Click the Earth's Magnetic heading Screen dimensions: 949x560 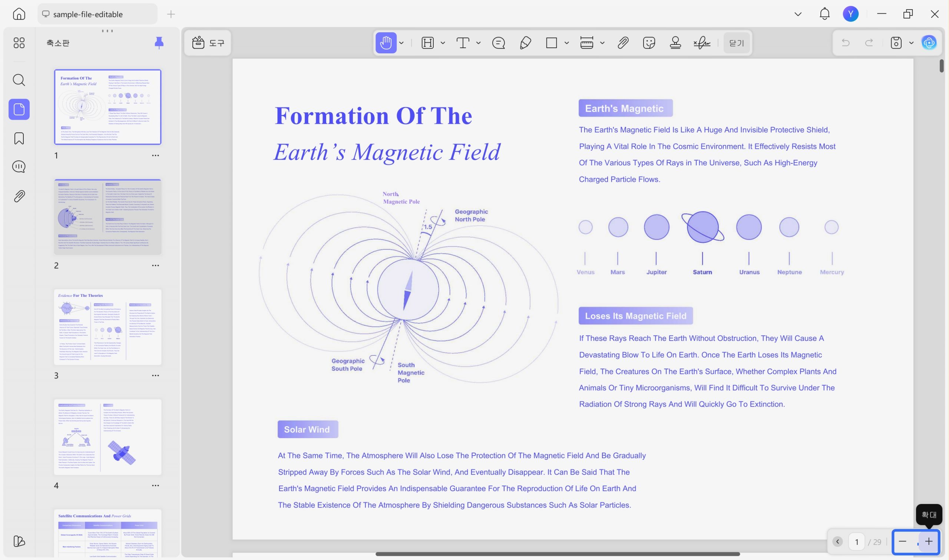click(625, 108)
